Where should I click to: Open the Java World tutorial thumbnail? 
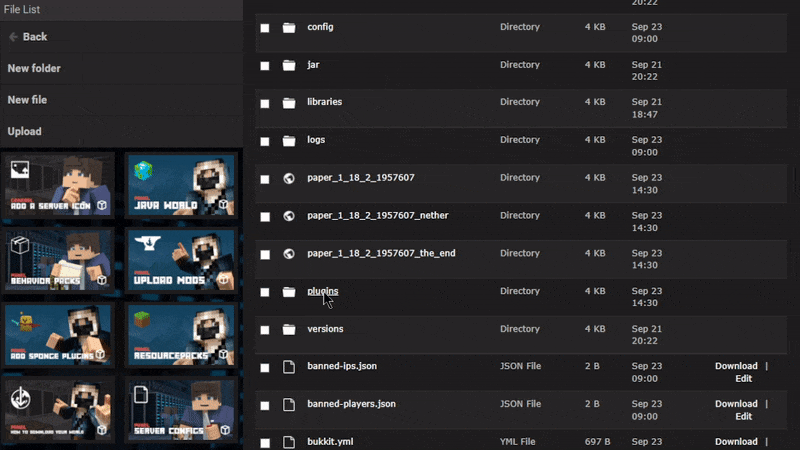coord(181,185)
